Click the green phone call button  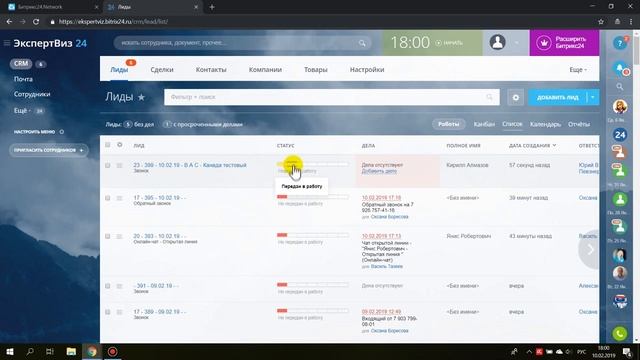click(x=620, y=333)
